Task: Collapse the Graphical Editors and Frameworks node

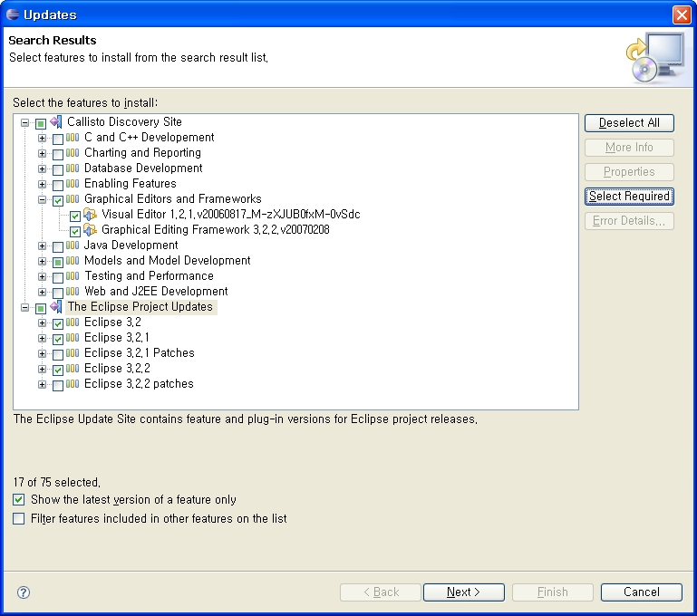Action: pyautogui.click(x=43, y=200)
